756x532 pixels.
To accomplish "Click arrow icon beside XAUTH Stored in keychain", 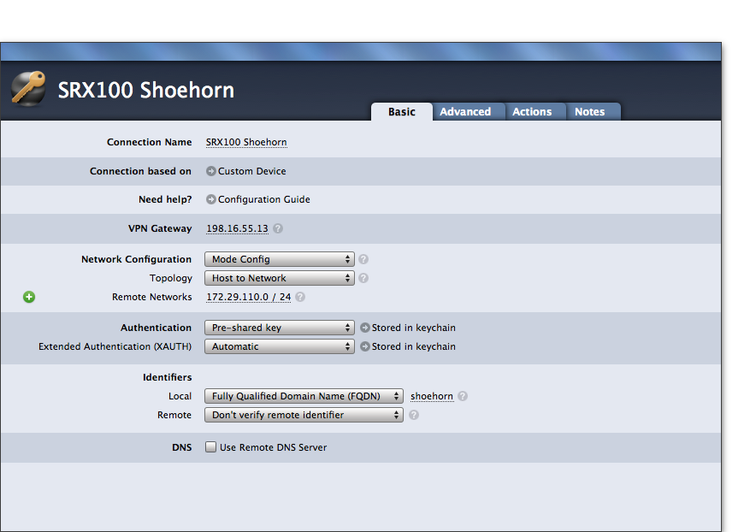I will [365, 346].
